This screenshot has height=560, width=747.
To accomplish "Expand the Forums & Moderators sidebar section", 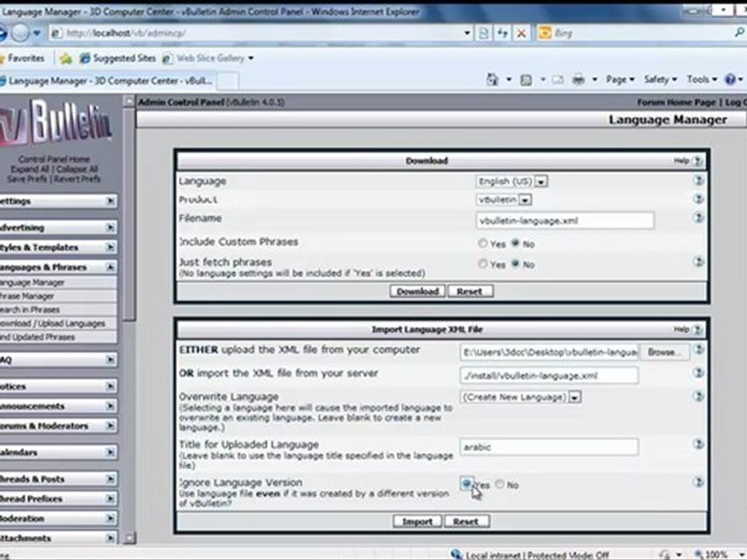I will pos(110,425).
